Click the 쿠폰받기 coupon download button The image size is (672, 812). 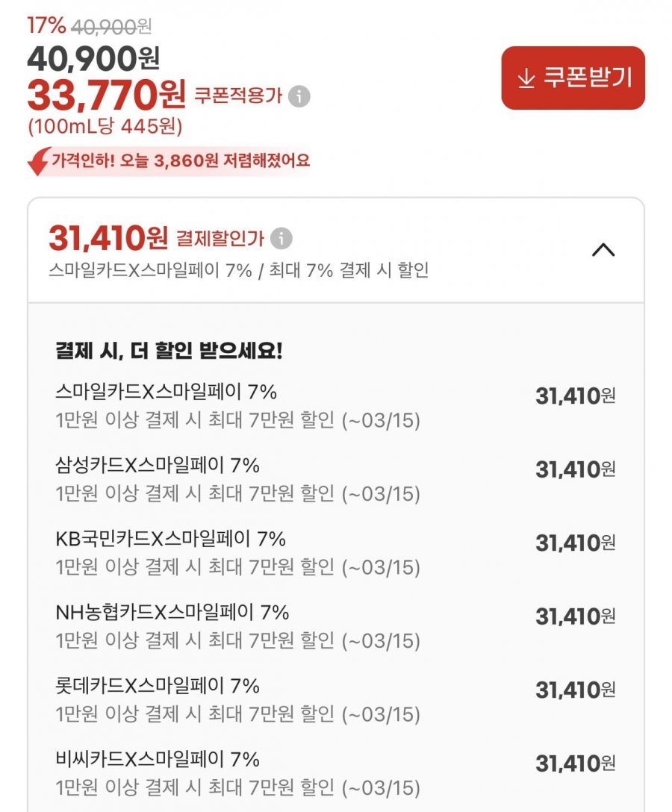[573, 78]
